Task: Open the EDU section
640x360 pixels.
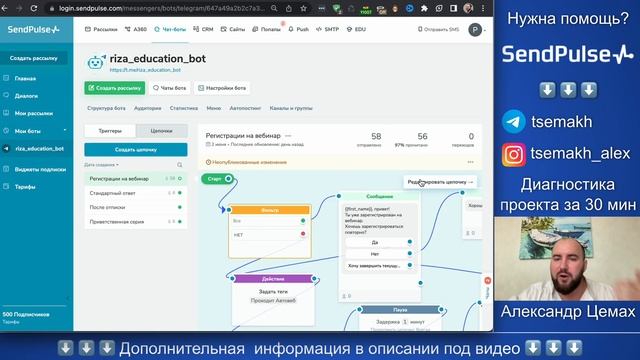Action: [356, 29]
